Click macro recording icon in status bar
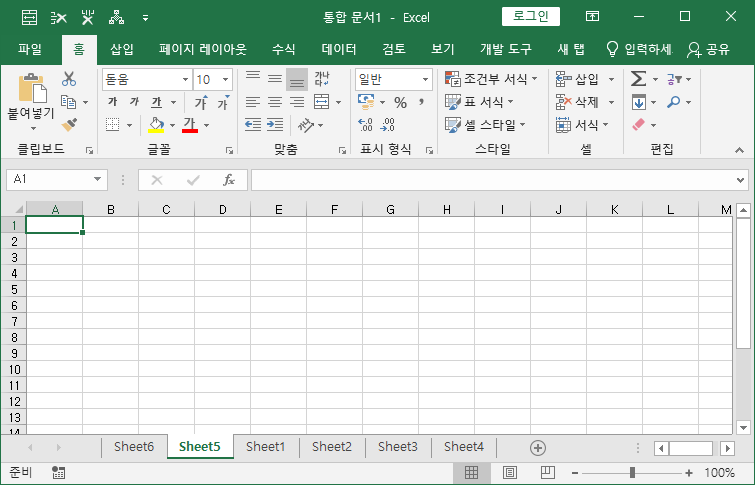The width and height of the screenshot is (755, 485). click(59, 472)
